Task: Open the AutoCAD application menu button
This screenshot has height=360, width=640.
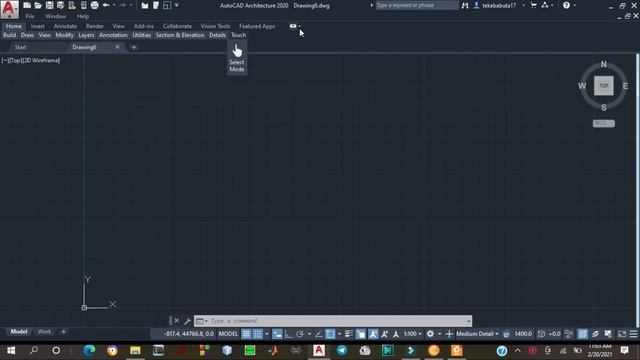Action: (9, 9)
